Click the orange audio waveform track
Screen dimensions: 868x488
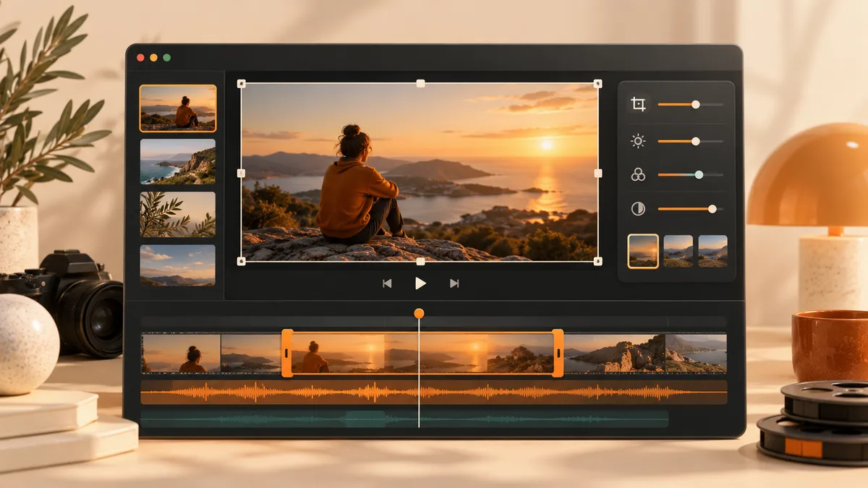point(434,393)
